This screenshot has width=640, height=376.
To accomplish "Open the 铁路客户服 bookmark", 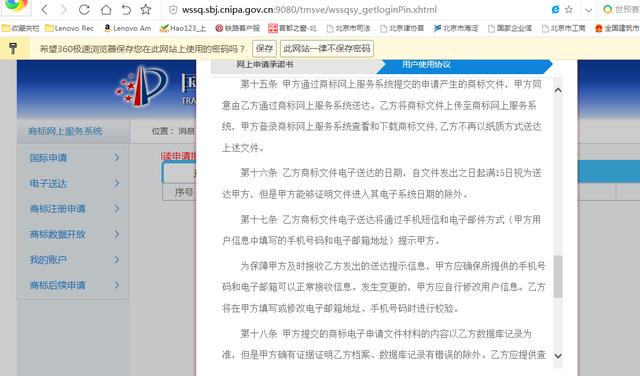I will (238, 28).
